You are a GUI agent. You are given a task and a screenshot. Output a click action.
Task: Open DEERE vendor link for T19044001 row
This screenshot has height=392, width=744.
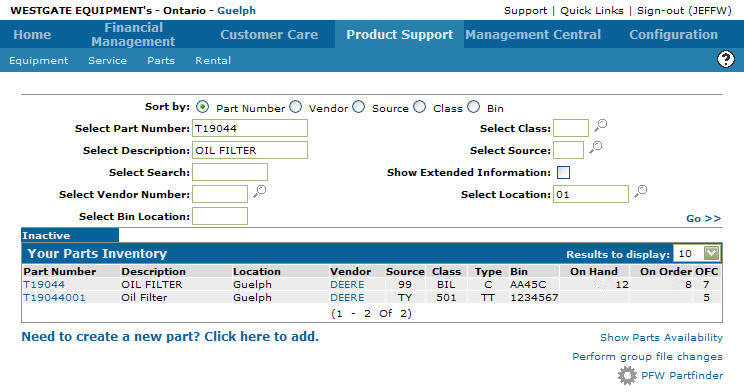(347, 298)
